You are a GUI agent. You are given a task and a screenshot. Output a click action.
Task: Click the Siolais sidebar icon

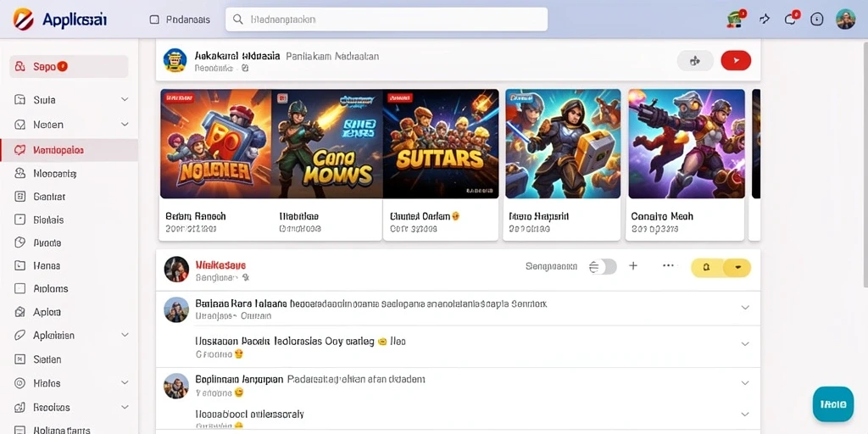pos(20,220)
